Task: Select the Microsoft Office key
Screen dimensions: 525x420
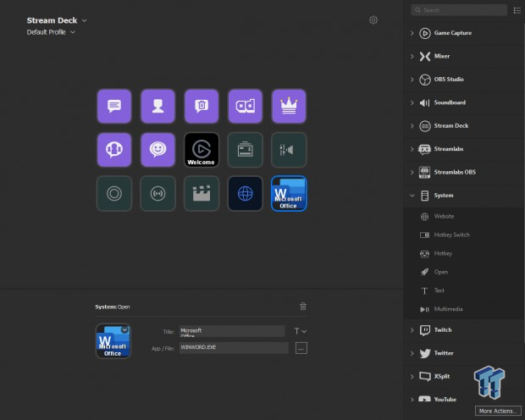Action: 289,194
